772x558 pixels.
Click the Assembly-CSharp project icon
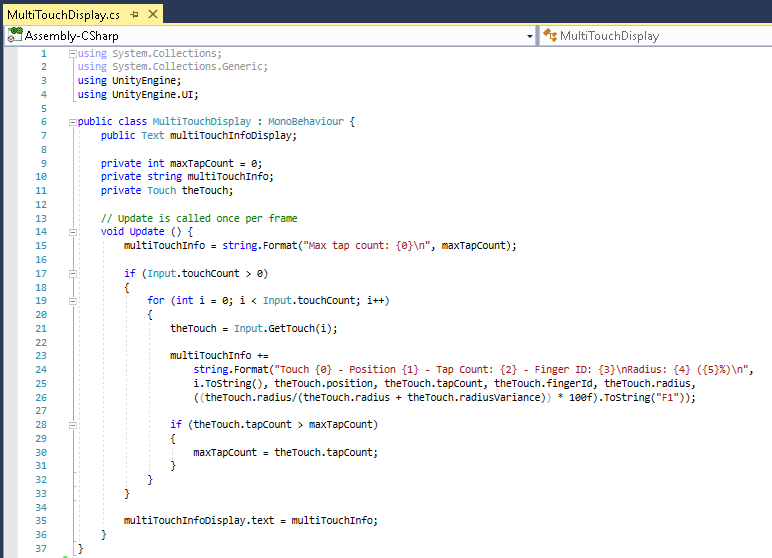pyautogui.click(x=15, y=35)
